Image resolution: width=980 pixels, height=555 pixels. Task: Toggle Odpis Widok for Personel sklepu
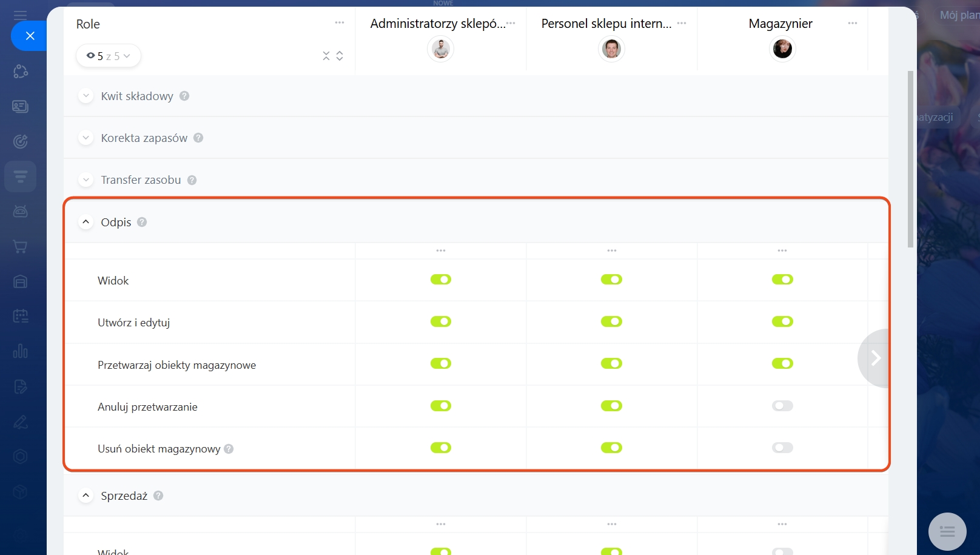point(611,280)
